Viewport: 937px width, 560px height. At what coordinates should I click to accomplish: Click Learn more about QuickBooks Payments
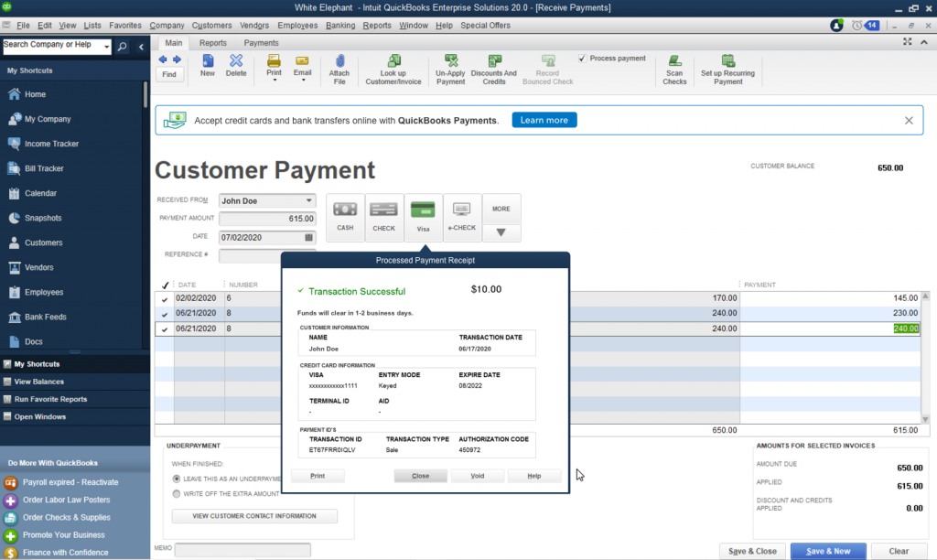tap(544, 120)
